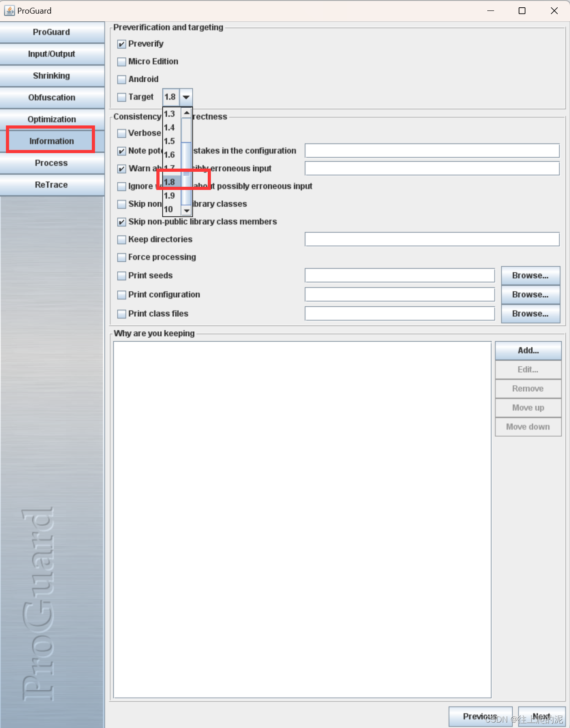Uncheck the Preverify checkbox
The width and height of the screenshot is (570, 728).
point(121,44)
